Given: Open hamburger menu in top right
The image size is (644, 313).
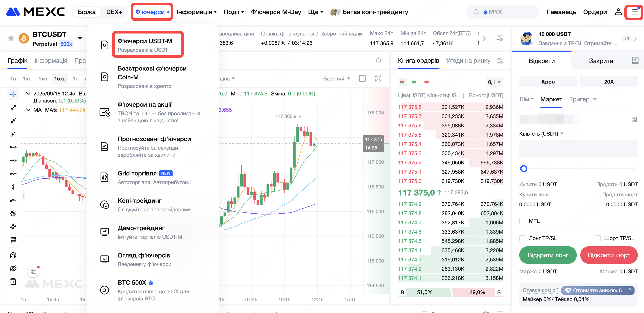Looking at the screenshot, I should 634,12.
